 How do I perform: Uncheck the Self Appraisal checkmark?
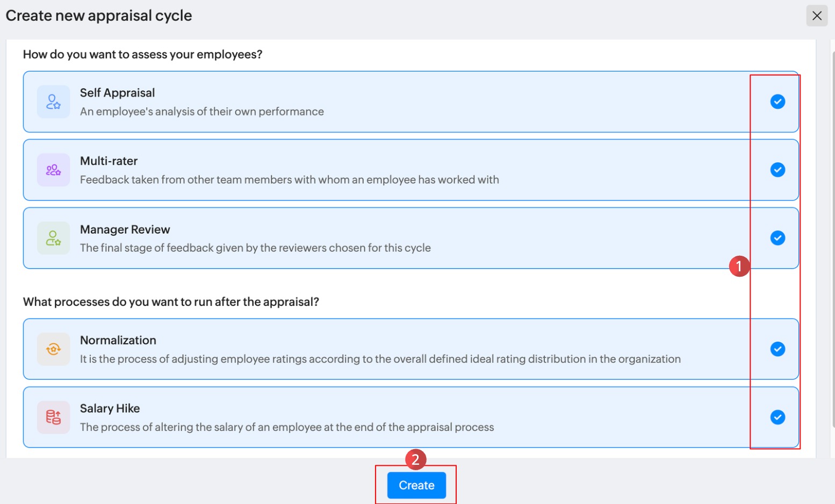(x=778, y=102)
